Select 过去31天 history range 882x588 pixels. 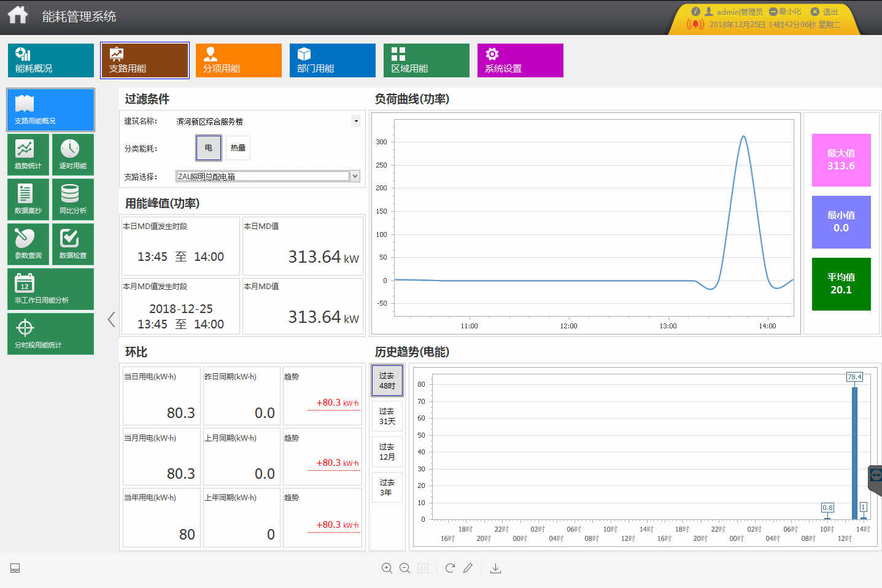(387, 416)
